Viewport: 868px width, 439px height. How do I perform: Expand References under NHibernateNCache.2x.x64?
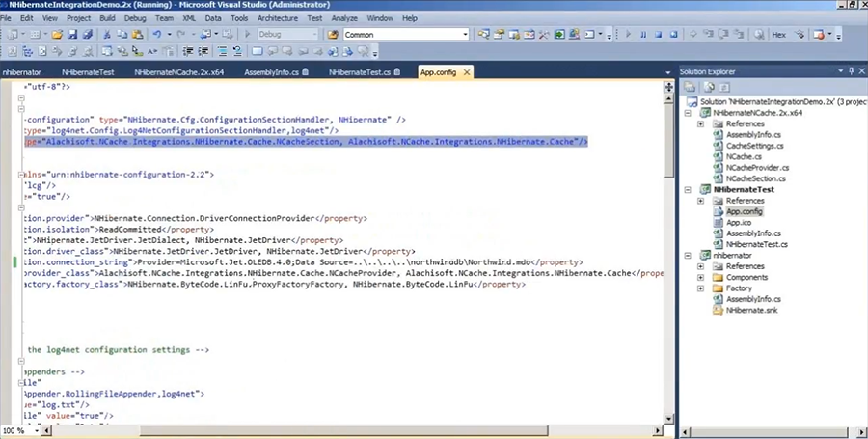[x=701, y=124]
